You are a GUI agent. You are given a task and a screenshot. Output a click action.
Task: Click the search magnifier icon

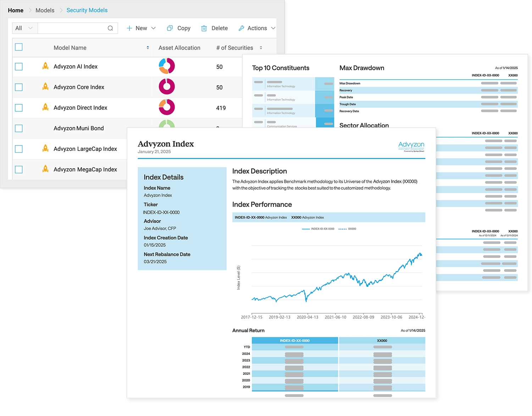tap(110, 28)
